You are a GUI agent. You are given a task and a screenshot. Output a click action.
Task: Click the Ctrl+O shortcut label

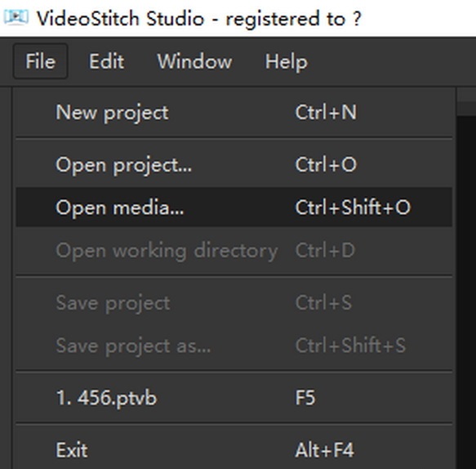click(x=326, y=164)
